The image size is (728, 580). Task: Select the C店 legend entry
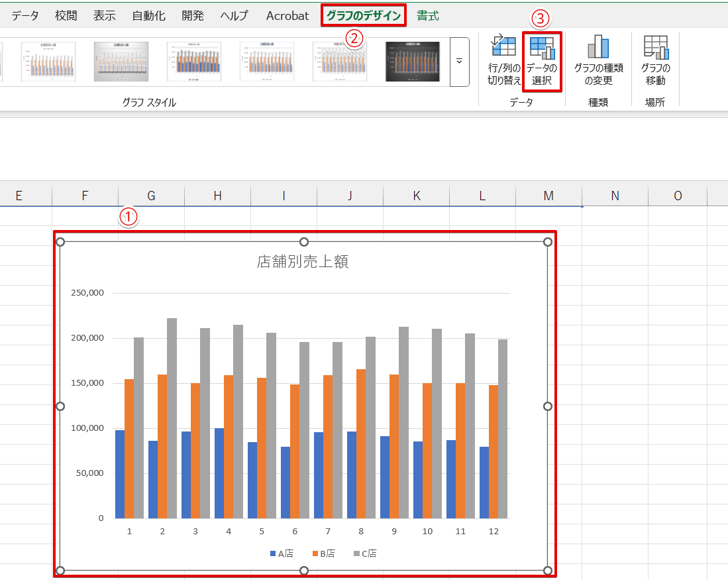click(x=365, y=553)
